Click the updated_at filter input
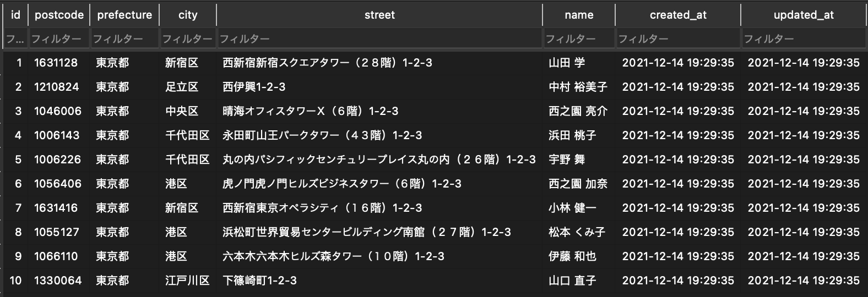The height and width of the screenshot is (297, 868). (x=804, y=39)
